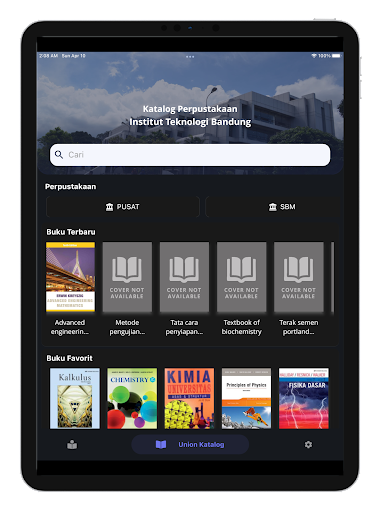
Task: Open the PUSAT library button
Action: pos(123,207)
